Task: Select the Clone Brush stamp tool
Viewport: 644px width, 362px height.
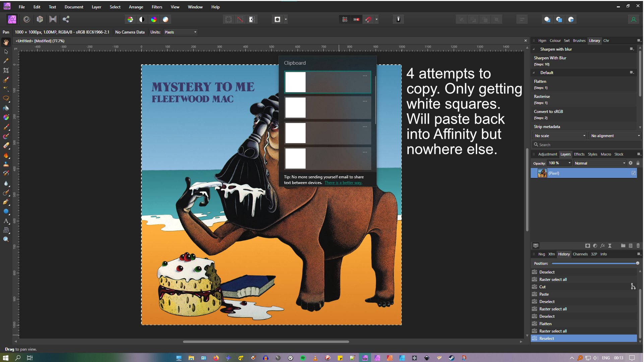Action: (6, 164)
